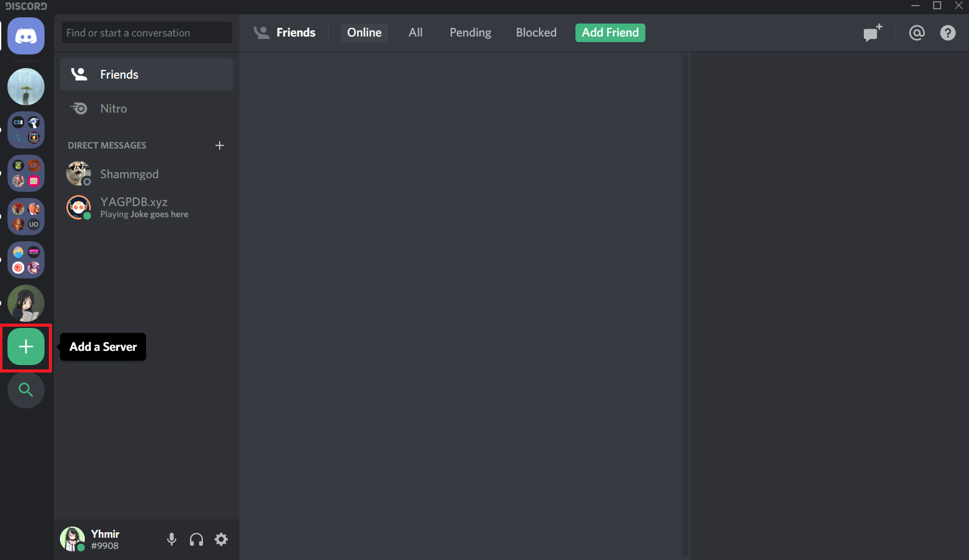Mute the microphone
Viewport: 969px width, 560px height.
(171, 540)
